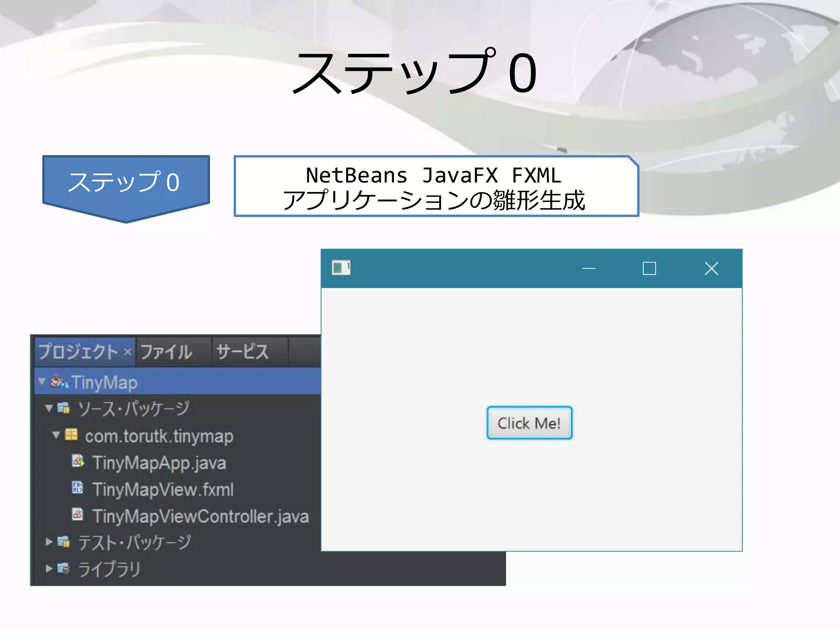840x630 pixels.
Task: Click the TinyMapView.fxml file icon
Action: tap(78, 488)
